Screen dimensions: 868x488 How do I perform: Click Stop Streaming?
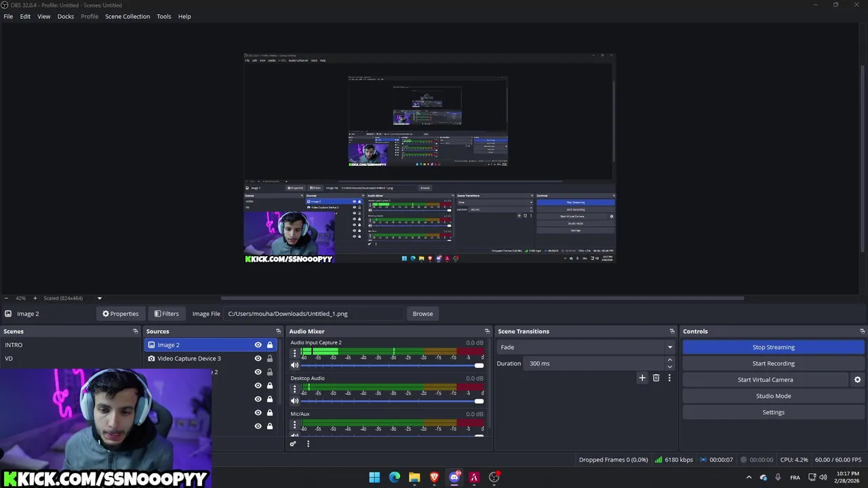click(x=773, y=347)
